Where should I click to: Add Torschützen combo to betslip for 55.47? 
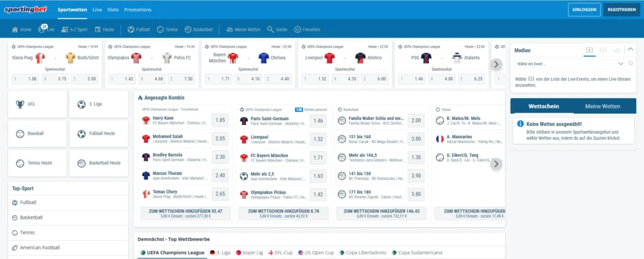186,213
